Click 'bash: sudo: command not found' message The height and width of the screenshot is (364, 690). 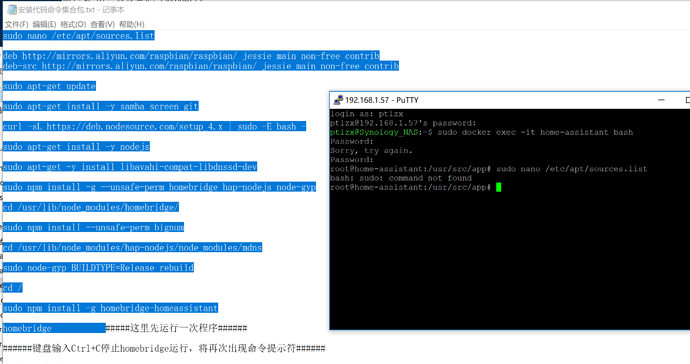[x=401, y=178]
